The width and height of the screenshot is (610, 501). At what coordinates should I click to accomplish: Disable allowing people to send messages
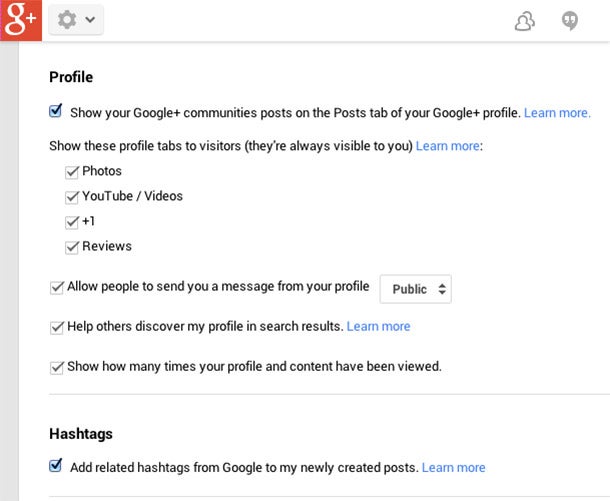57,287
